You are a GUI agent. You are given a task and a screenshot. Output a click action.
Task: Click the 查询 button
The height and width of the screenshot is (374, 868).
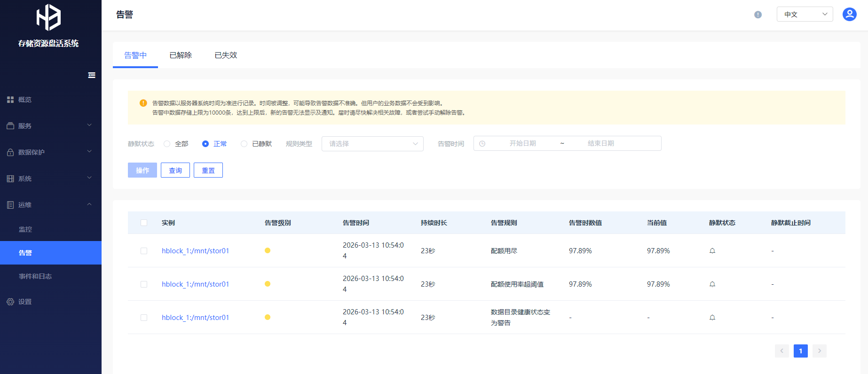coord(175,170)
